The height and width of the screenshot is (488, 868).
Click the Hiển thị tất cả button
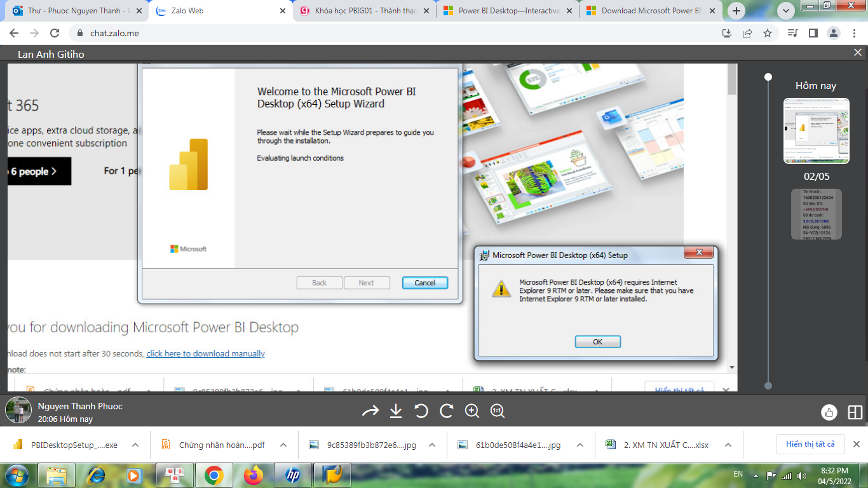810,444
